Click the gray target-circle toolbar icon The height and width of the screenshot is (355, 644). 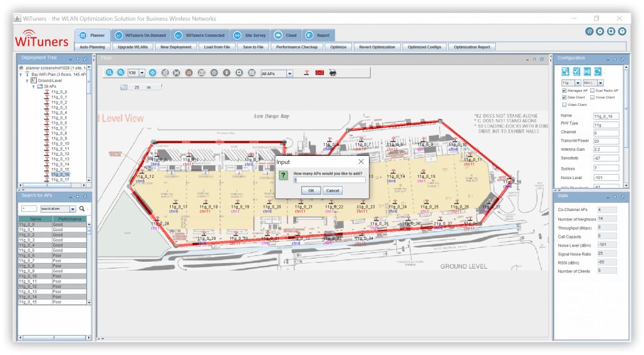pos(214,73)
